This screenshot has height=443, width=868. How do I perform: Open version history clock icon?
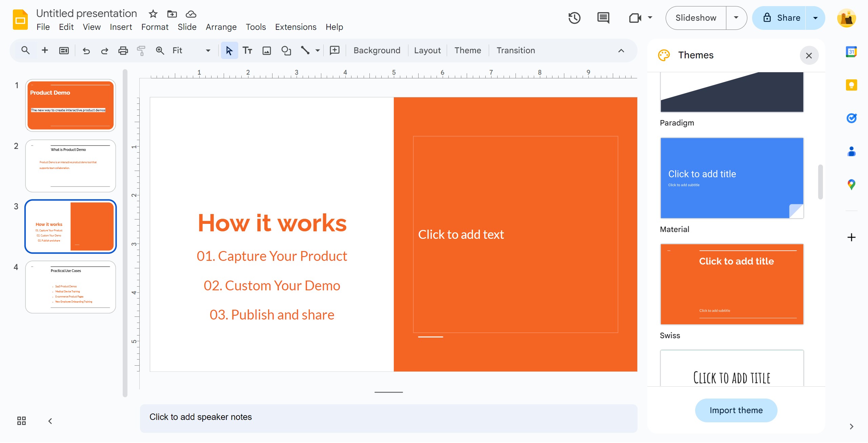pyautogui.click(x=574, y=18)
